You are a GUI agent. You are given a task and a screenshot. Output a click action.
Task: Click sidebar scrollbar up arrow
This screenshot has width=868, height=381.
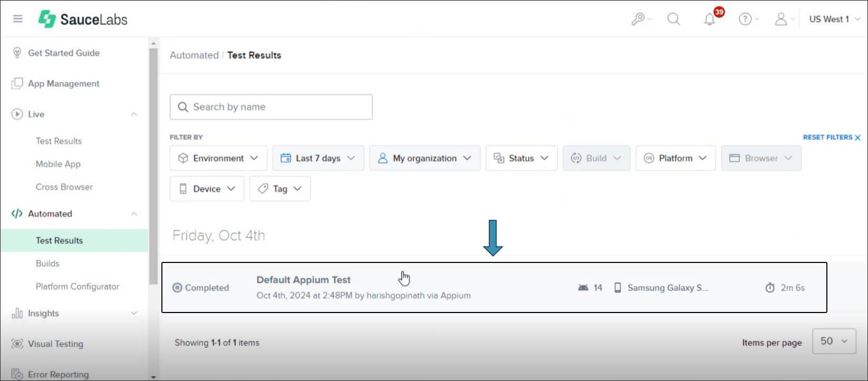point(153,43)
